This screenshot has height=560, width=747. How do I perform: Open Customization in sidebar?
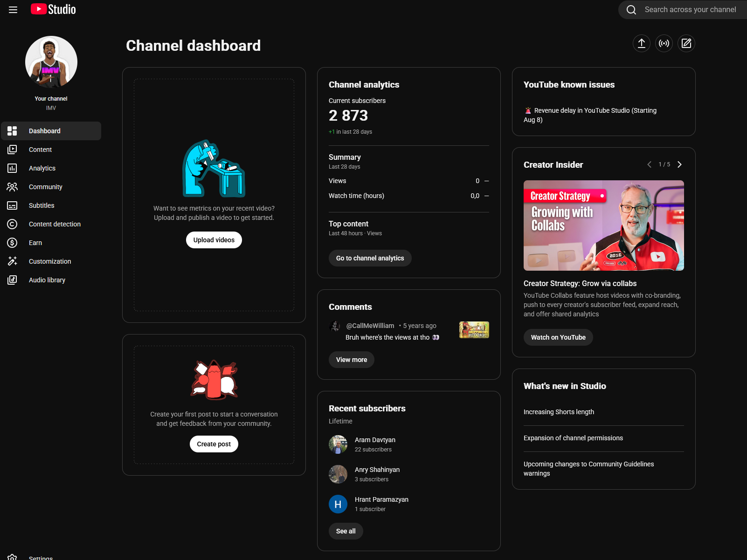tap(51, 261)
